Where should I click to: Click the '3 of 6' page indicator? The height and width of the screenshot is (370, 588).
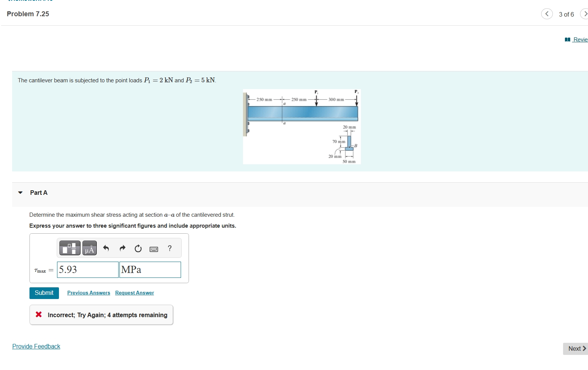pos(566,14)
